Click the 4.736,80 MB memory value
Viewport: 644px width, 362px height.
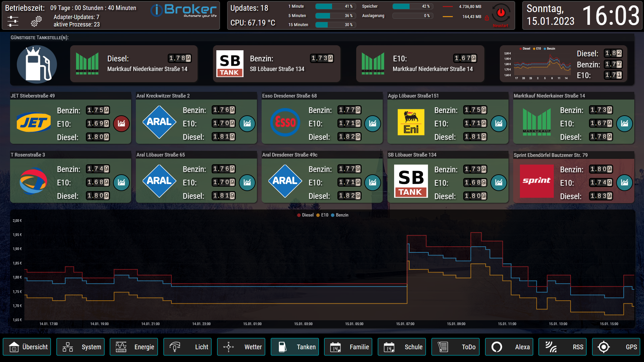tap(470, 7)
